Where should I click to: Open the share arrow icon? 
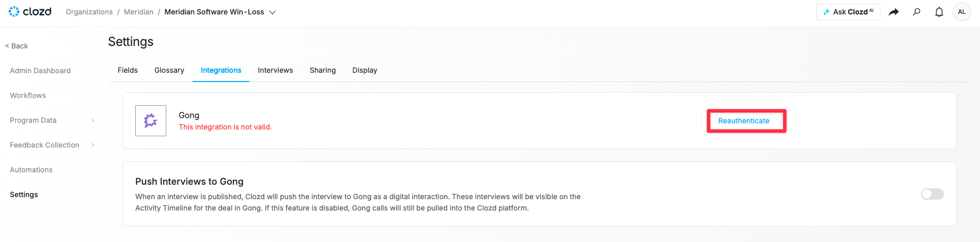pyautogui.click(x=893, y=12)
